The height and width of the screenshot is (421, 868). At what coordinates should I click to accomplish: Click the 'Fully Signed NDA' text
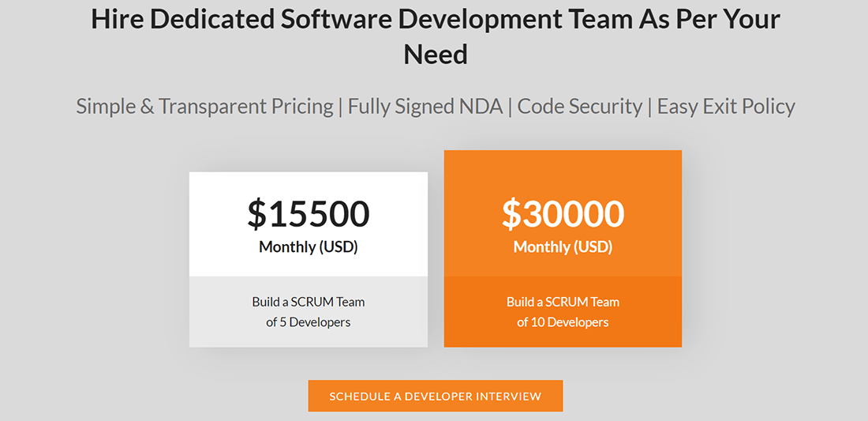click(425, 106)
